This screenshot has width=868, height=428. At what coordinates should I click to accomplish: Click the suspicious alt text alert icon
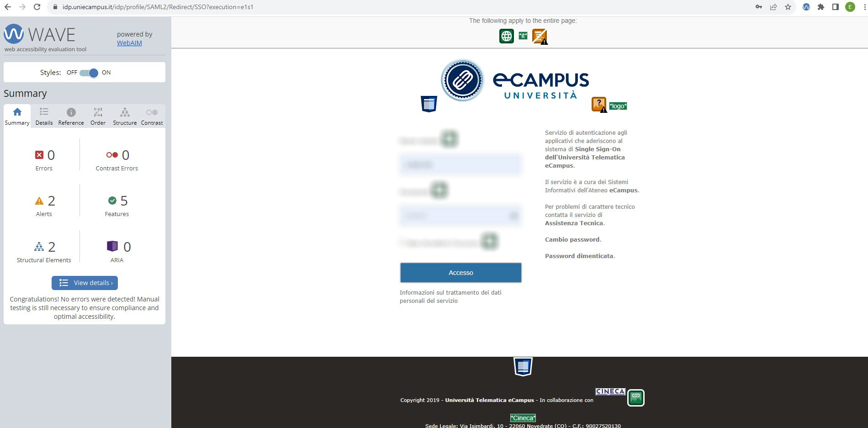599,104
